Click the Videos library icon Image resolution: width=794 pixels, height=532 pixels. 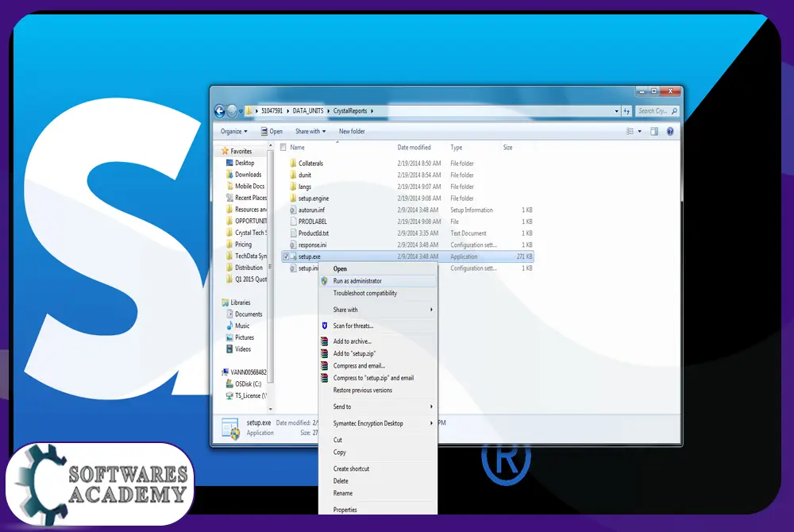pos(229,349)
